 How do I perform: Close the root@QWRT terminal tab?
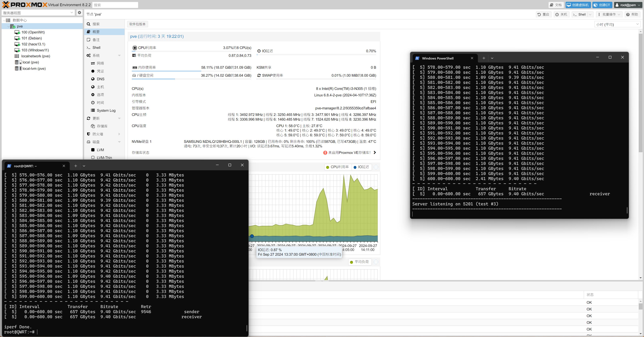click(x=64, y=166)
